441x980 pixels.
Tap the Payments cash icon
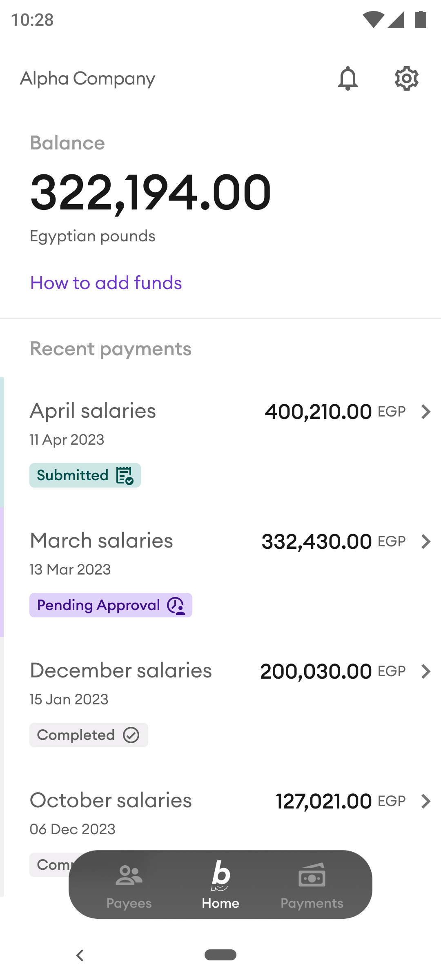click(312, 875)
